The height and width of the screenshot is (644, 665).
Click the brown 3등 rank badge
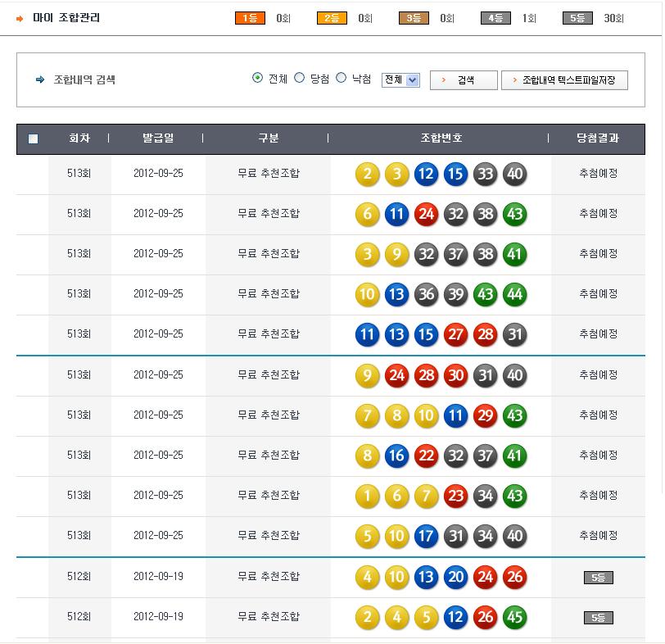(414, 18)
